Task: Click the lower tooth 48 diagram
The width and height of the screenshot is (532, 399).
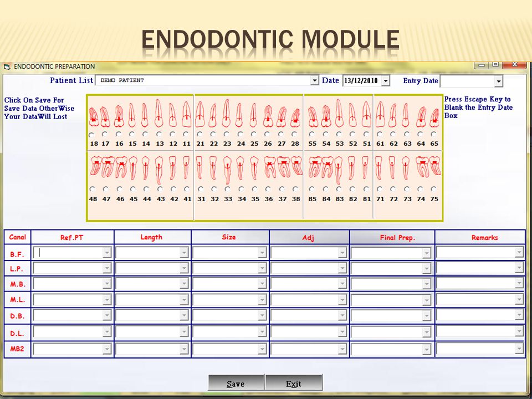Action: (x=96, y=166)
